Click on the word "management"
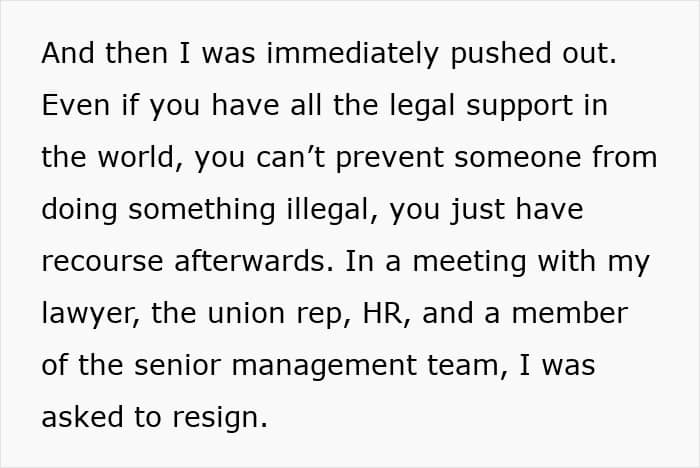This screenshot has height=468, width=700. click(324, 366)
